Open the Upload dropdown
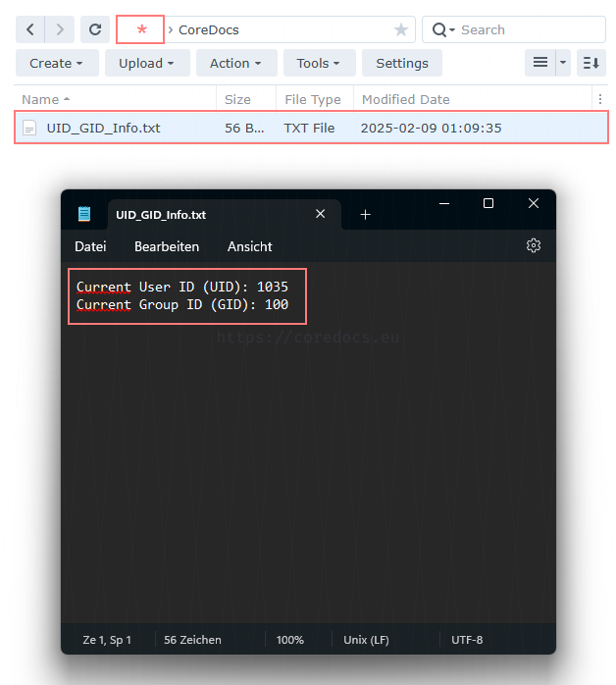This screenshot has height=685, width=616. pyautogui.click(x=147, y=63)
